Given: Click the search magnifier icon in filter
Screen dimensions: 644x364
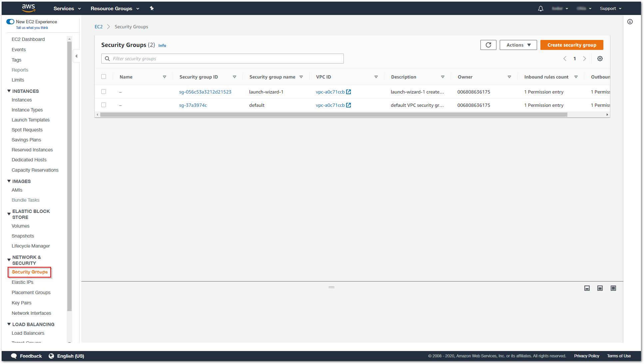Looking at the screenshot, I should [107, 59].
